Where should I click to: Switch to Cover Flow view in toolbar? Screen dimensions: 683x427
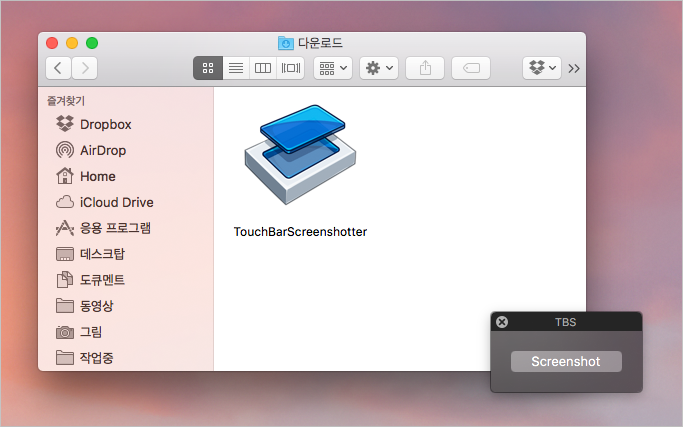(x=291, y=68)
